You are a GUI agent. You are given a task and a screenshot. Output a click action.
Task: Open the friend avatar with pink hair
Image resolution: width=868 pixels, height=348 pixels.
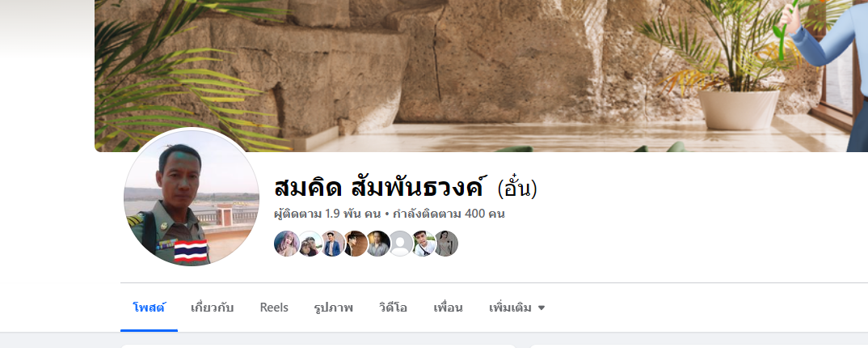[287, 244]
